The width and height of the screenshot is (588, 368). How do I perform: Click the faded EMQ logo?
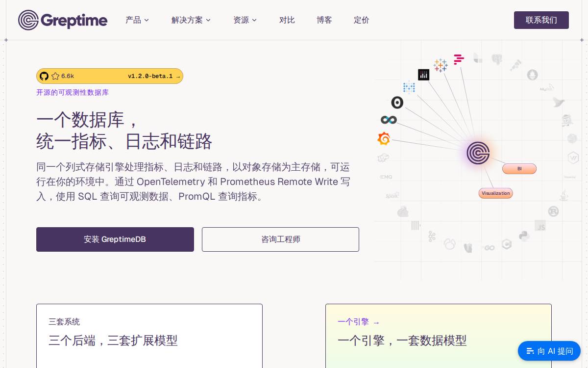pos(386,177)
